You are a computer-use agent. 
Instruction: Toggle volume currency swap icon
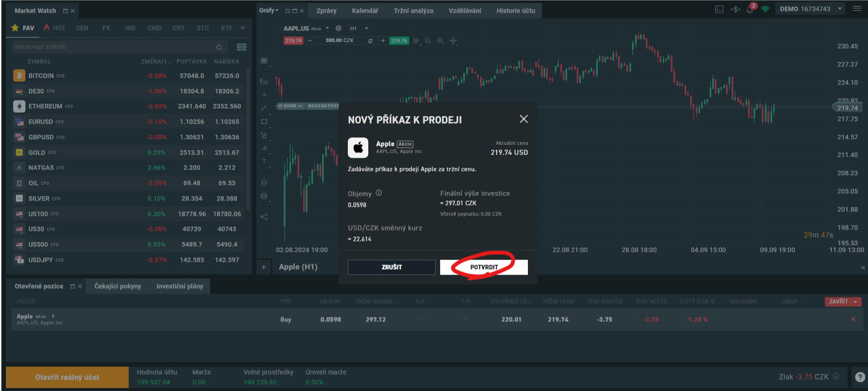click(x=370, y=41)
